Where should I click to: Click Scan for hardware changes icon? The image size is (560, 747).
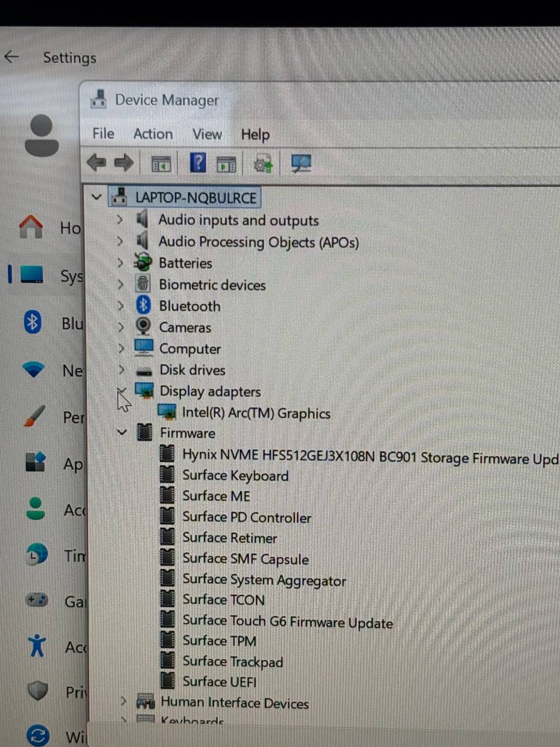coord(301,163)
